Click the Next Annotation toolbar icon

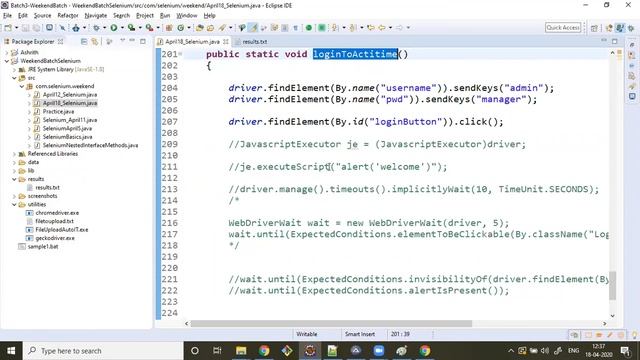(x=335, y=28)
